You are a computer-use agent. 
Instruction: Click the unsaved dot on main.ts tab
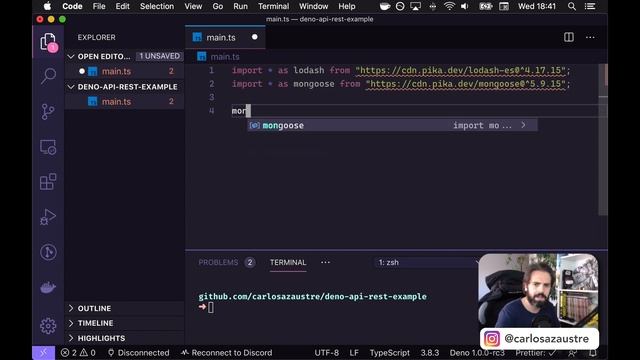pos(255,37)
